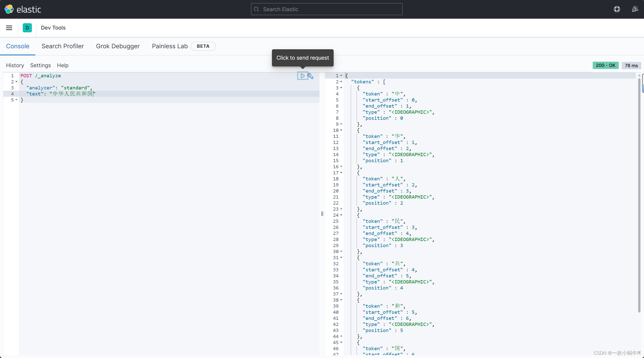644x358 pixels.
Task: Open the Grok Debugger tab
Action: 118,46
